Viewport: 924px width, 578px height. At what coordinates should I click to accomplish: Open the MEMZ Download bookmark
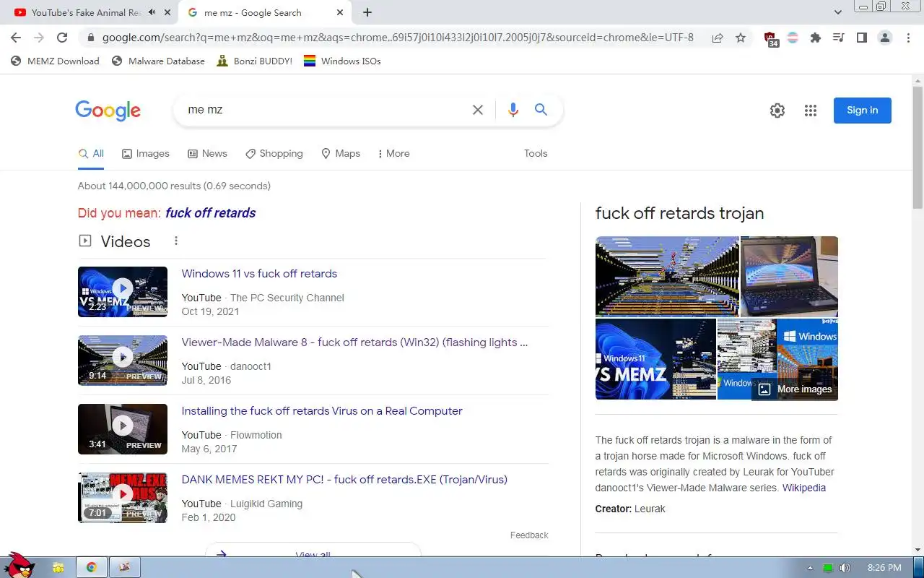click(55, 61)
